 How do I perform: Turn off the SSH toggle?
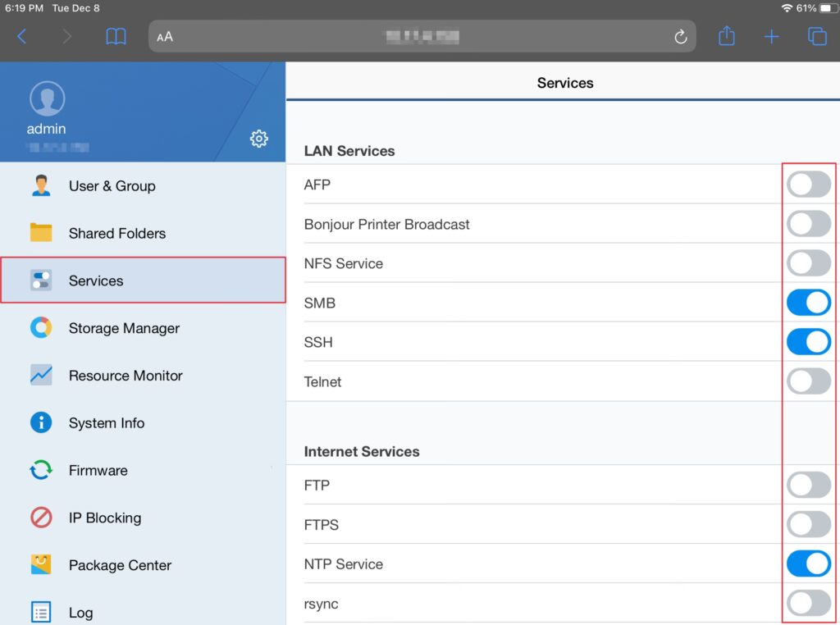808,342
